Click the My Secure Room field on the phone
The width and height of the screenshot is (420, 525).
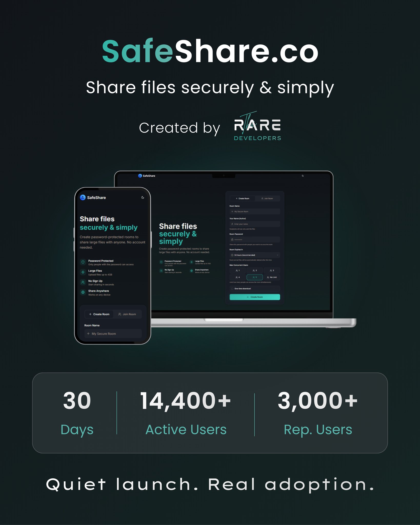(x=113, y=334)
